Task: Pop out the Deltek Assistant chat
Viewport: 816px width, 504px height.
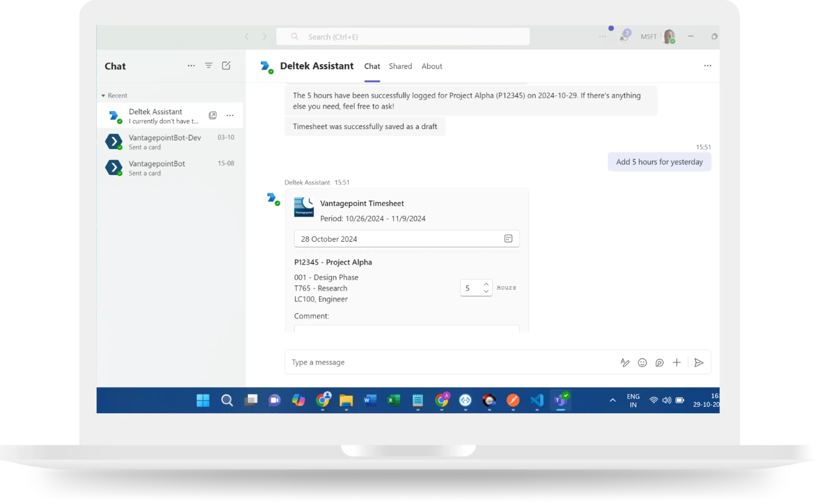Action: [x=212, y=116]
